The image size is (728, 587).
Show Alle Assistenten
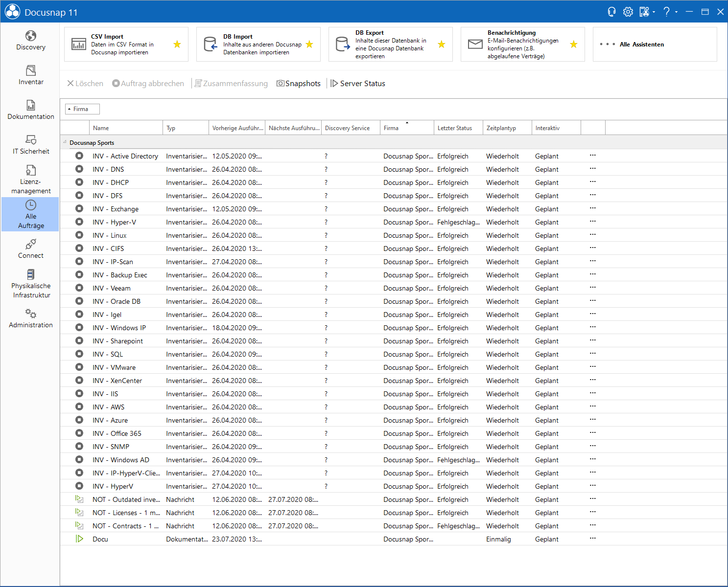pyautogui.click(x=655, y=45)
